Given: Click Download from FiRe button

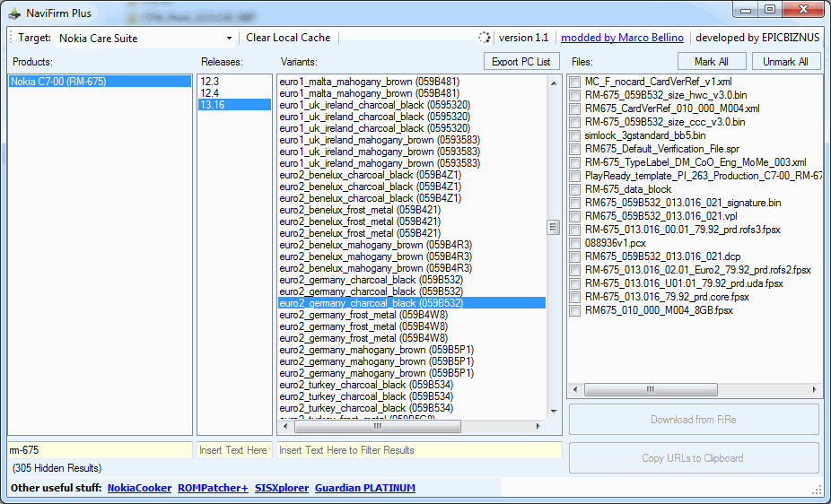Looking at the screenshot, I should point(694,420).
